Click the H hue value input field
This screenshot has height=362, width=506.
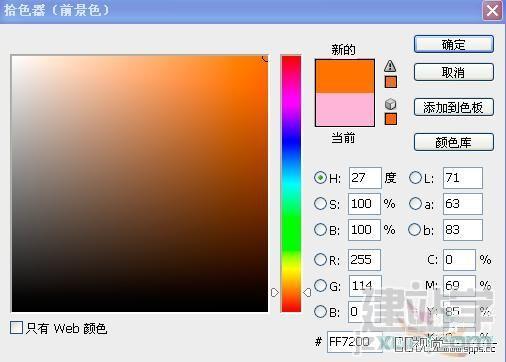(x=365, y=178)
